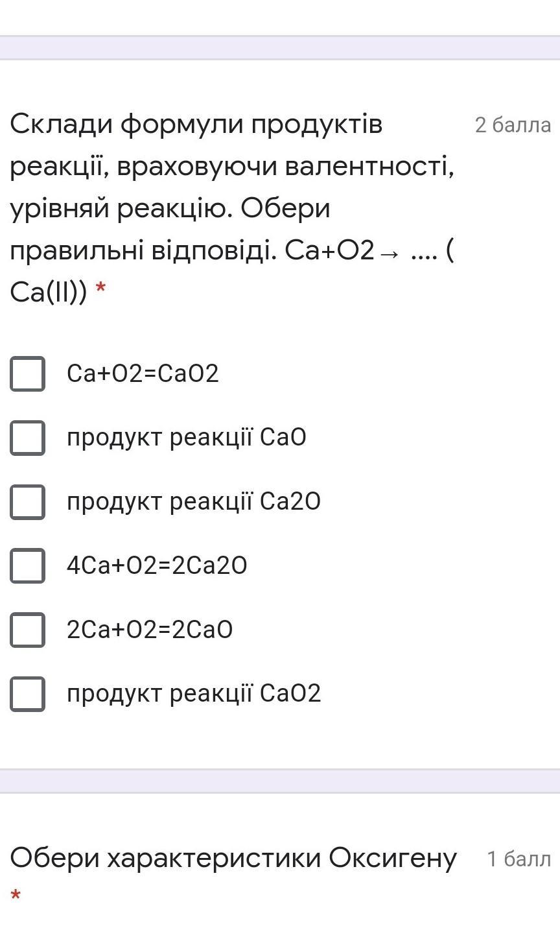Click the answer label 'продукт реакції Ca2O'

pos(193,502)
